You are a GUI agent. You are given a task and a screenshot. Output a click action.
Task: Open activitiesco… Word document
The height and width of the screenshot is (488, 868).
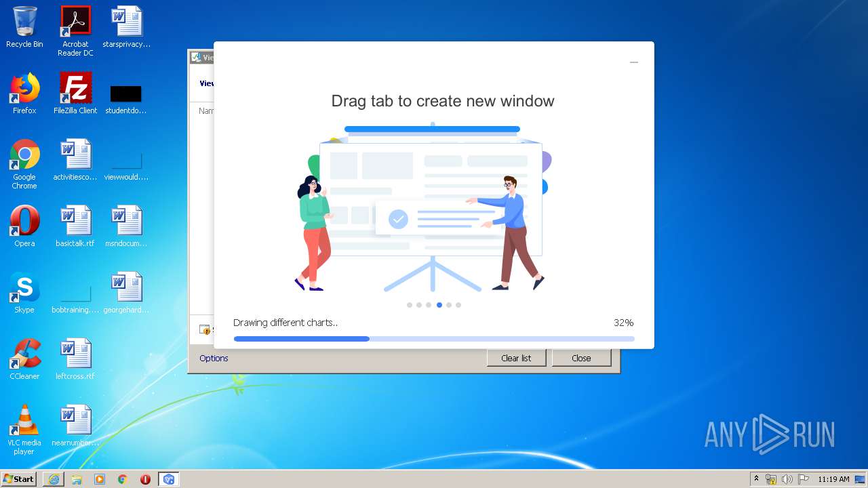[x=75, y=160]
